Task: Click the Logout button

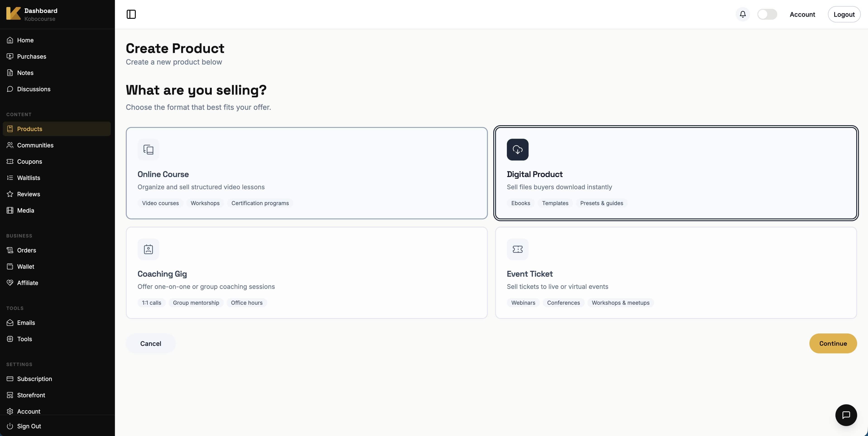Action: point(844,14)
